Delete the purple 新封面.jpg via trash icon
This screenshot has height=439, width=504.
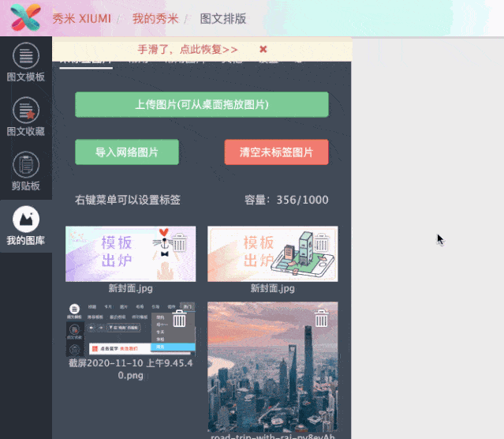[x=179, y=243]
